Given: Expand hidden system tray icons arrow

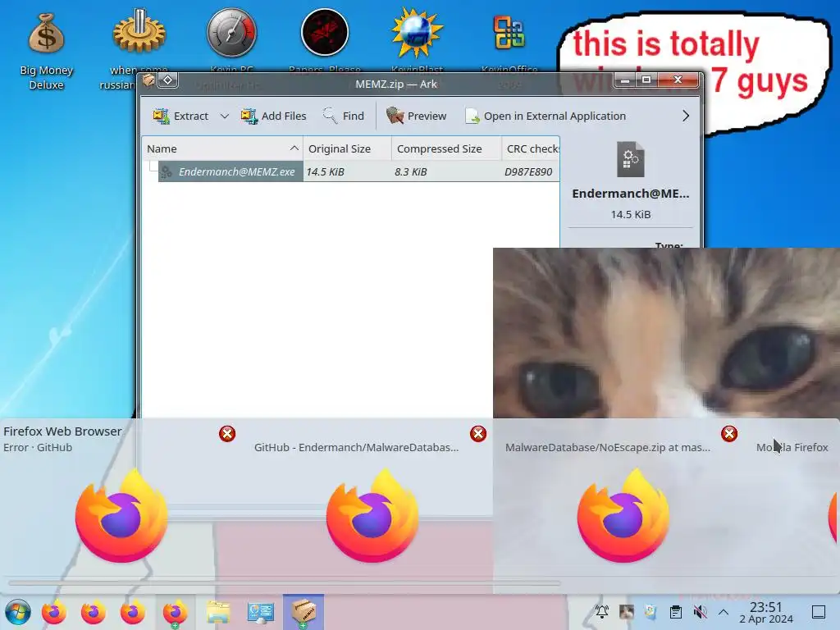Looking at the screenshot, I should click(724, 611).
